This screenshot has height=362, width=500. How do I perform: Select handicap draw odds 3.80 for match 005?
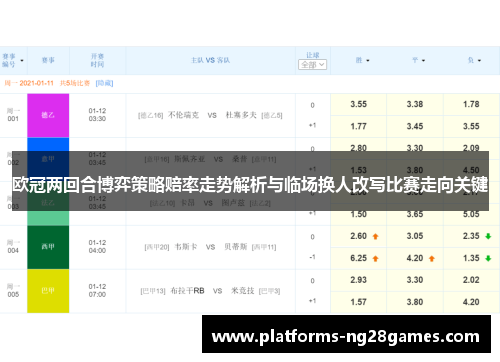pos(415,302)
